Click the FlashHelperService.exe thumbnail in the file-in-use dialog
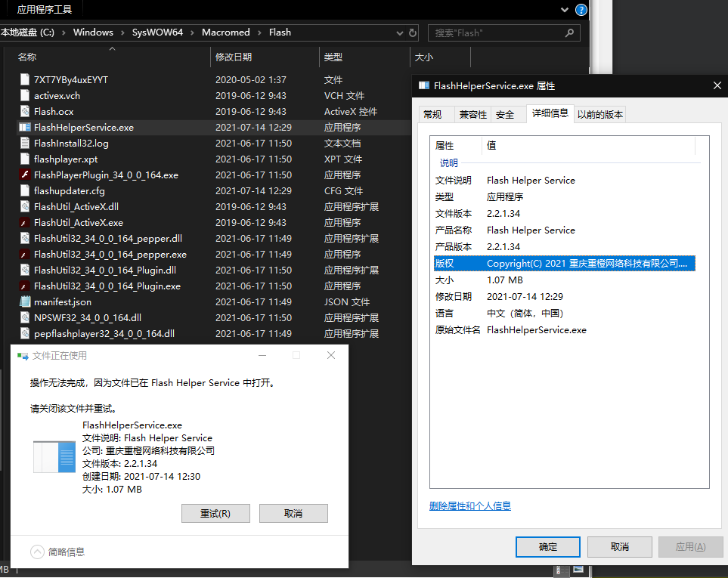 (x=54, y=457)
